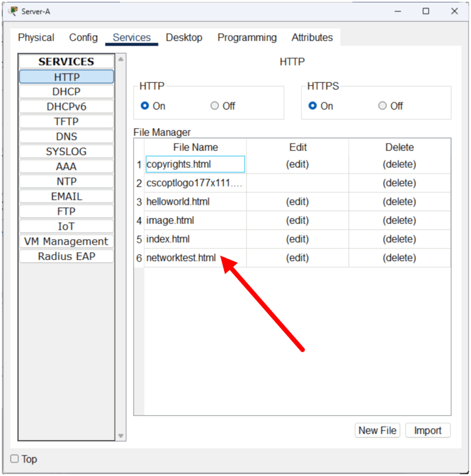Click the copyrights.html file name field

195,165
